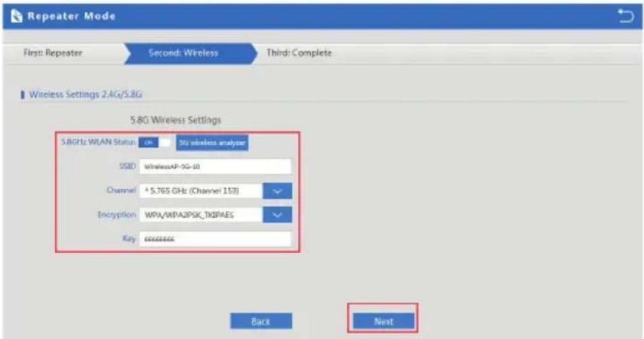Click the 5.8G Wireless Settings title
This screenshot has height=339, width=644.
tap(176, 120)
